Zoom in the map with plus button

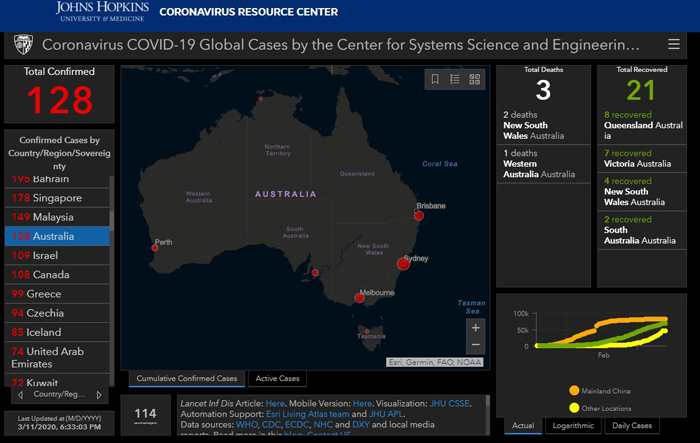[x=475, y=328]
